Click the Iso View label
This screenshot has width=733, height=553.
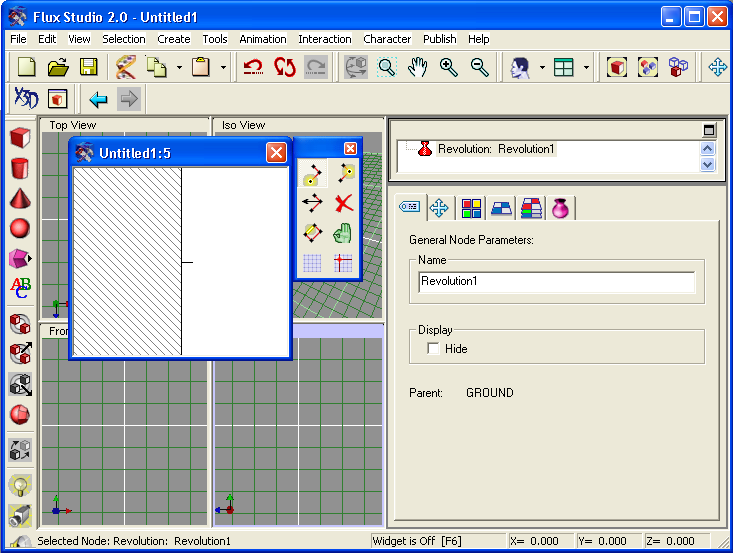point(244,125)
